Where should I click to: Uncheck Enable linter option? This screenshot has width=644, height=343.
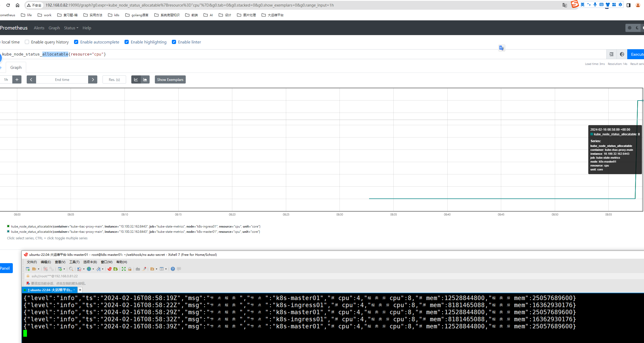coord(174,42)
